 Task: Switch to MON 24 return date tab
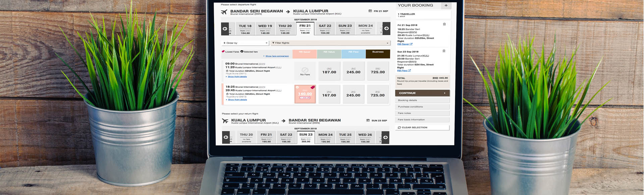tap(325, 137)
